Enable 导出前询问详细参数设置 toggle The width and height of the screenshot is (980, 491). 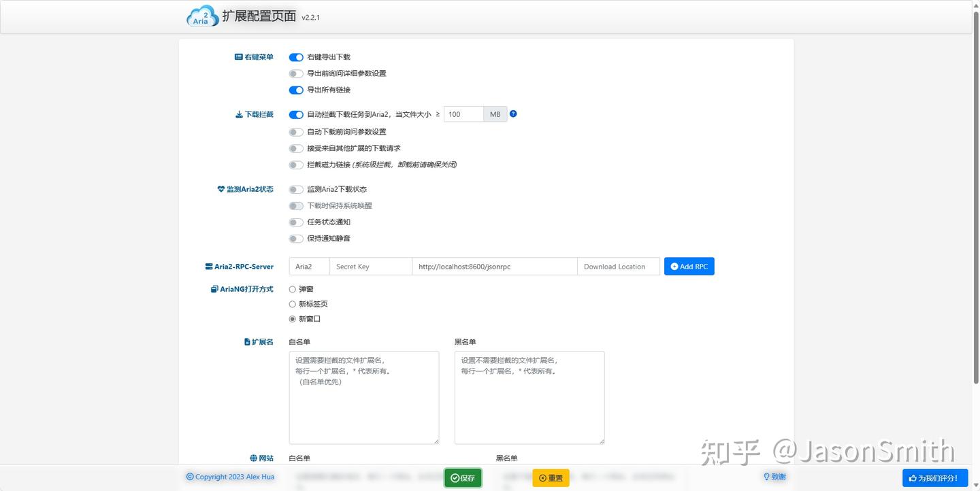(295, 73)
